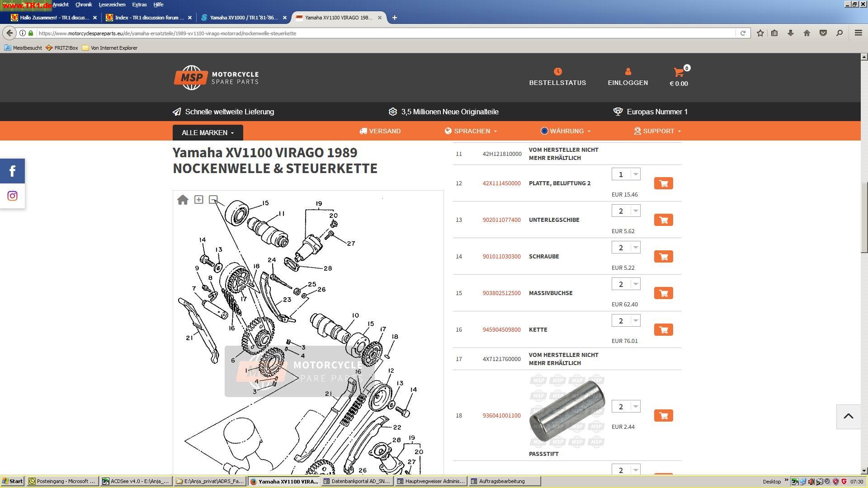868x488 pixels.
Task: Add Kette to cart
Action: click(663, 329)
